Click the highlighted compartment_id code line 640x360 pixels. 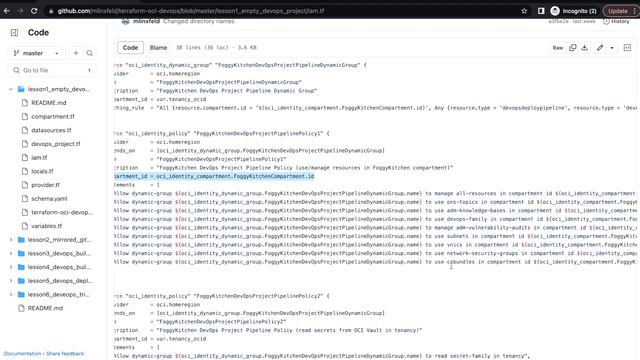[214, 176]
